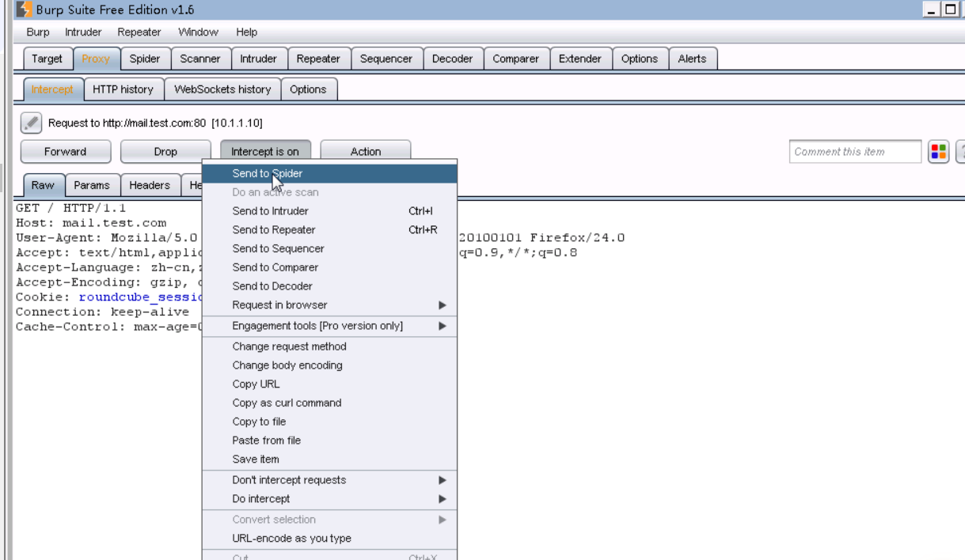Open the Intruder menu in menu bar

pyautogui.click(x=83, y=32)
